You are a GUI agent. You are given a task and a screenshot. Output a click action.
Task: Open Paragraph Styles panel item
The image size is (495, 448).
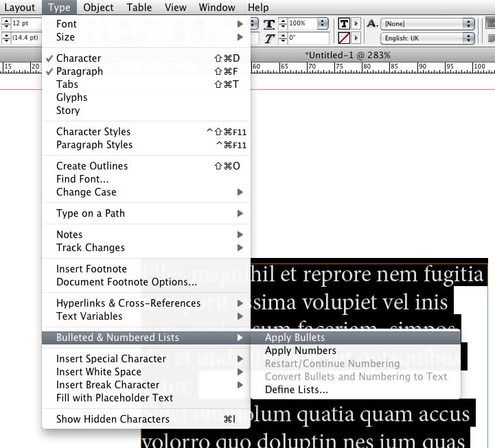click(146, 145)
